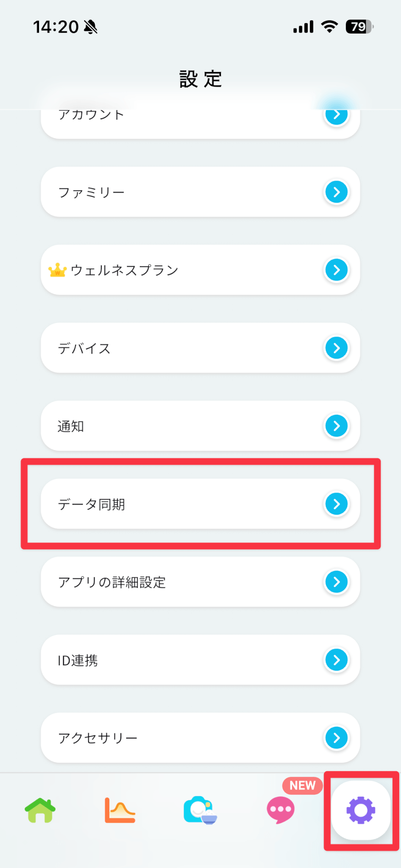Tap the purple gear settings tab
This screenshot has width=401, height=868.
pyautogui.click(x=361, y=810)
